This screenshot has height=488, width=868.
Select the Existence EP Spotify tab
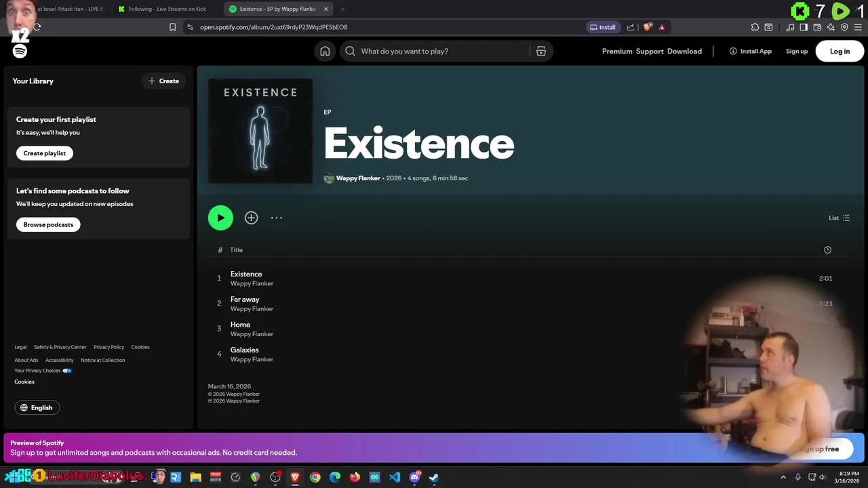[277, 9]
